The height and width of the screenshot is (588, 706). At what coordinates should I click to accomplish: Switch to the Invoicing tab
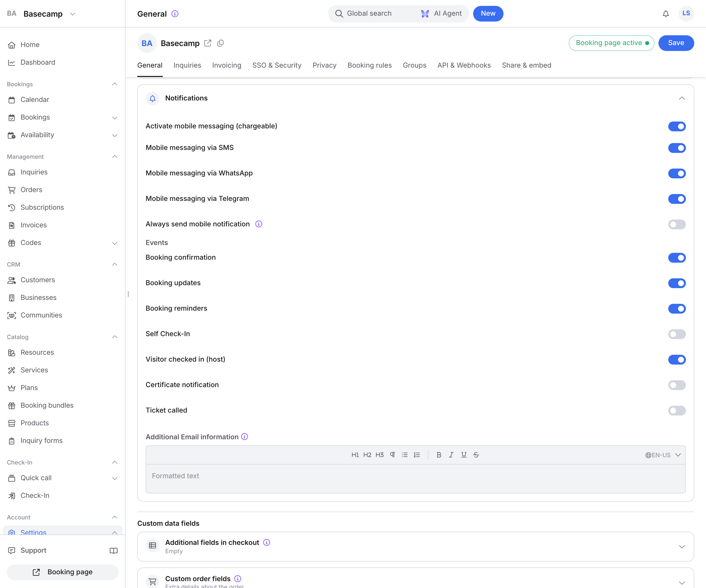227,65
